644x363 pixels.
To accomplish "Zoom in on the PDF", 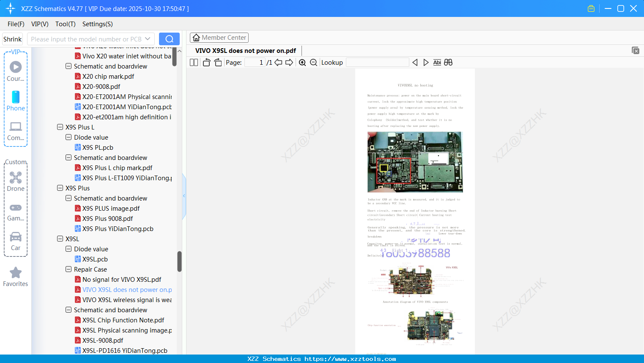I will [x=302, y=62].
